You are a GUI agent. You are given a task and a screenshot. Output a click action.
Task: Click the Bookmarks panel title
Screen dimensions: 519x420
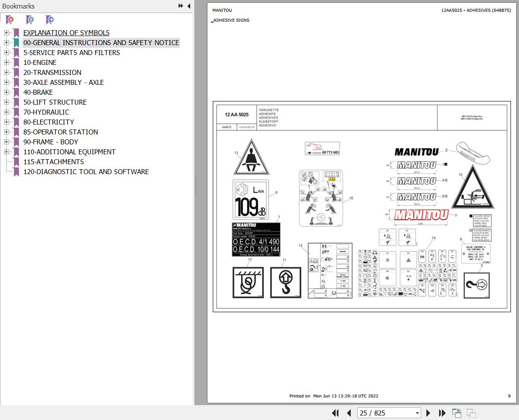(x=18, y=6)
